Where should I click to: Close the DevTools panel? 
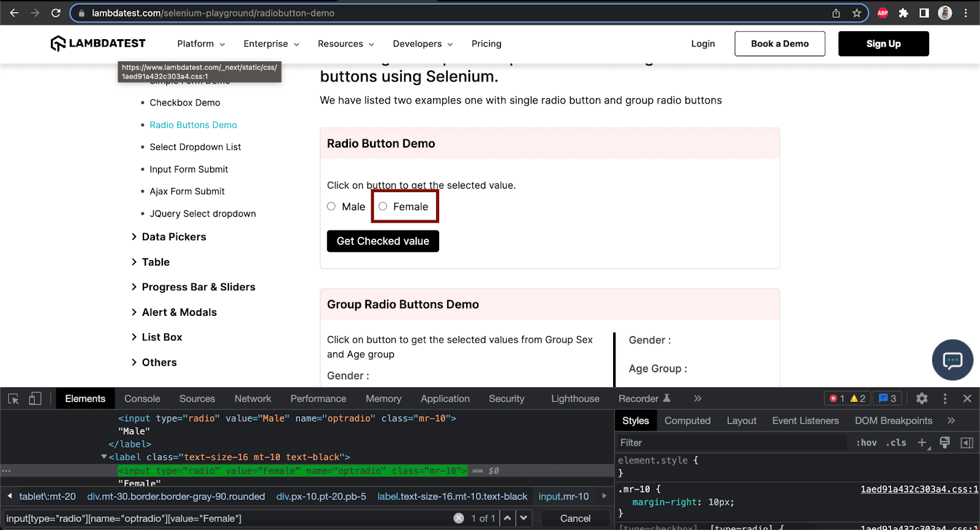click(x=967, y=398)
